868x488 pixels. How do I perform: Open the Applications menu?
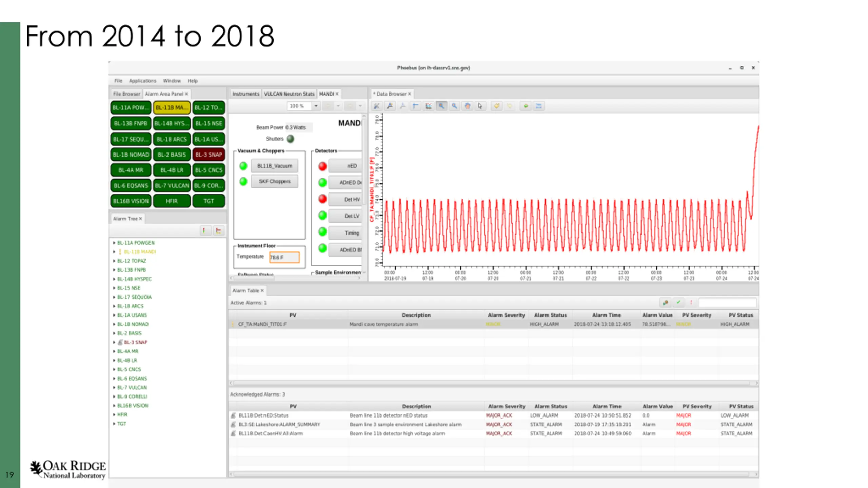click(x=142, y=81)
